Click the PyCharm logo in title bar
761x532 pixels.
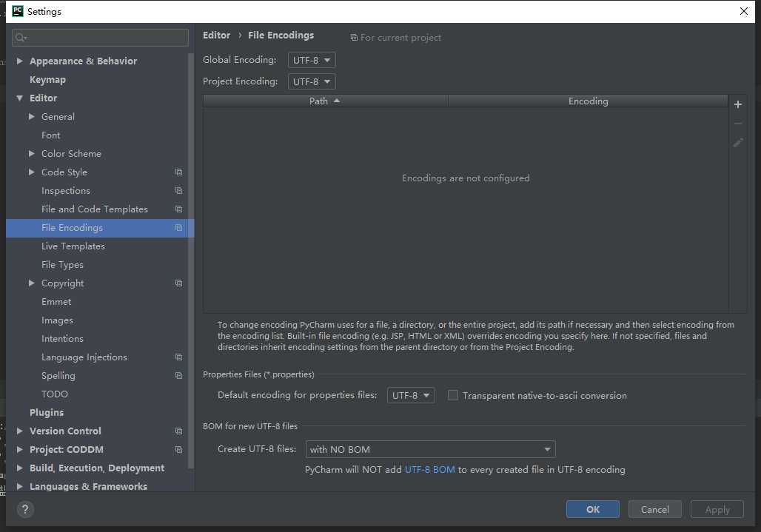coord(18,11)
